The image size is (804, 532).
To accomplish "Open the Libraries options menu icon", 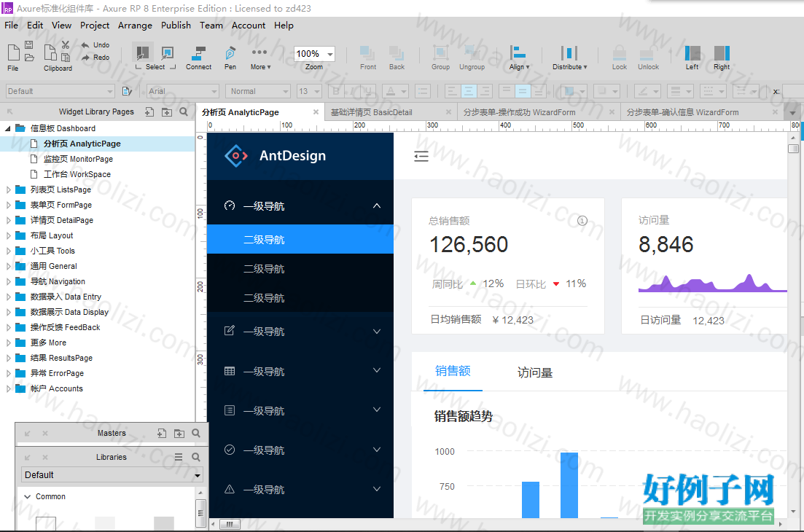I will point(179,457).
